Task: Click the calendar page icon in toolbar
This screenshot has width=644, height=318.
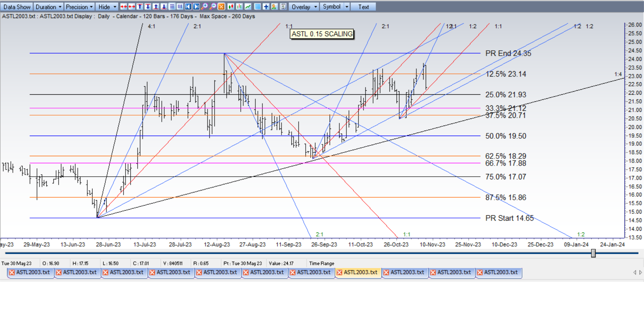Action: tap(283, 7)
